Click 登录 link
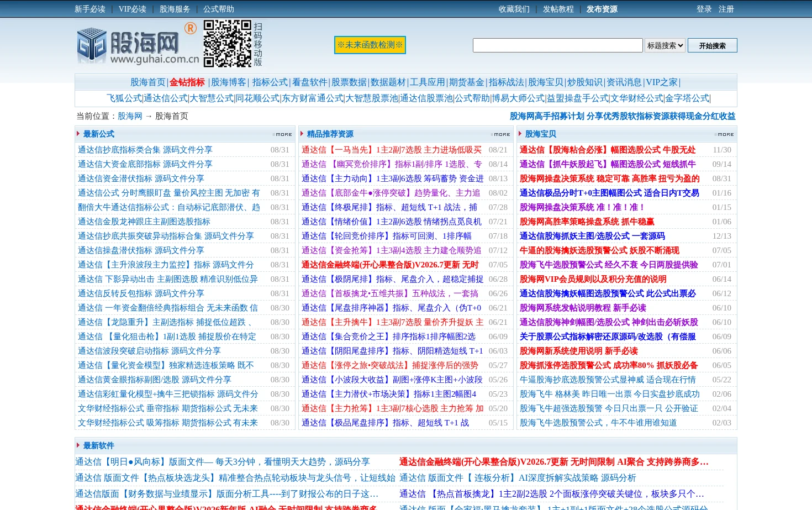Screen dimensions: 812x510 [x=704, y=9]
